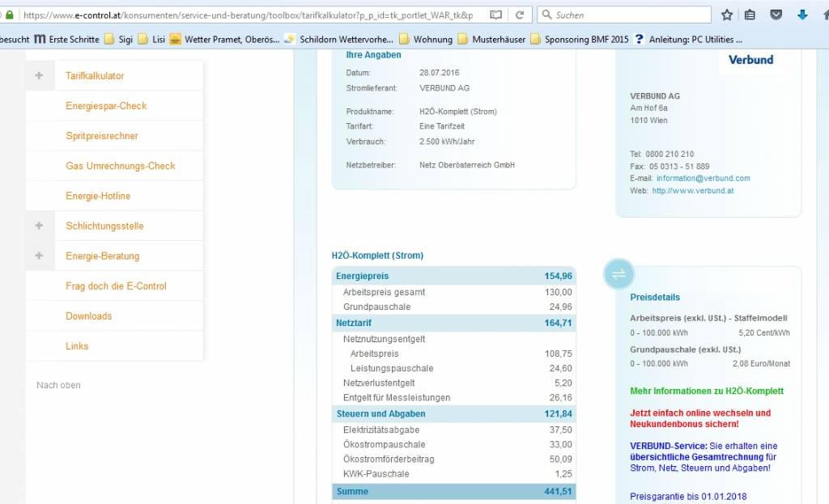
Task: Select the Netzverlustentgelt row label
Action: click(x=379, y=383)
